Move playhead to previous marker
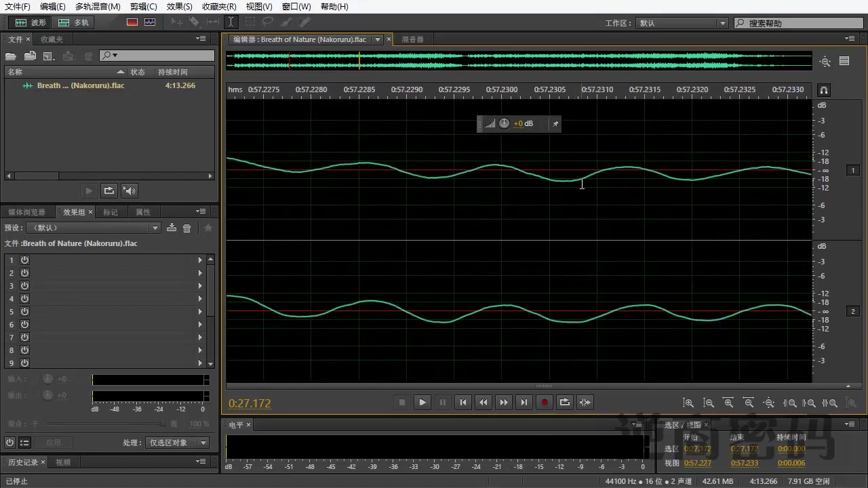This screenshot has height=488, width=868. point(462,402)
